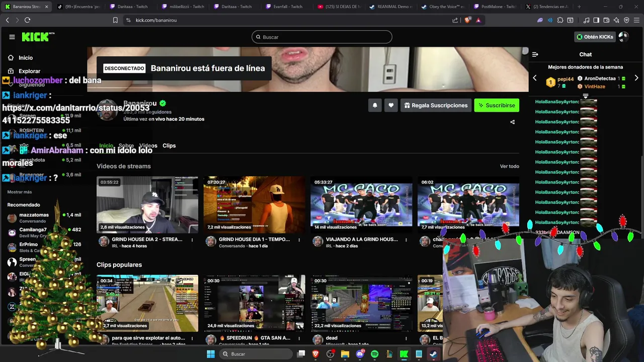The height and width of the screenshot is (362, 644).
Task: Click Regala Suscripciones button
Action: coord(436,105)
